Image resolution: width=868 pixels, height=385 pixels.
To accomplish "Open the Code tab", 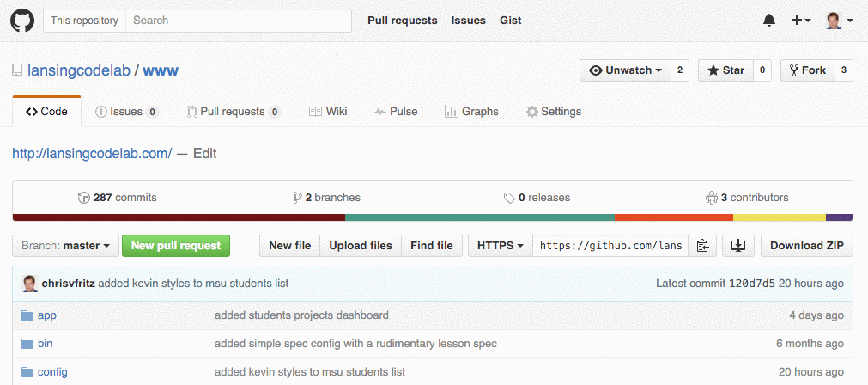I will pyautogui.click(x=46, y=112).
